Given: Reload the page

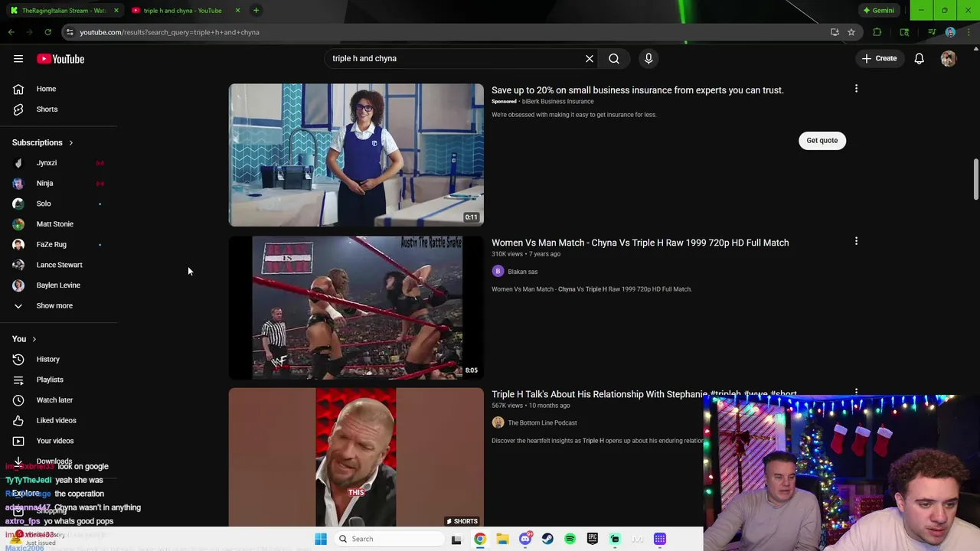Looking at the screenshot, I should (47, 32).
